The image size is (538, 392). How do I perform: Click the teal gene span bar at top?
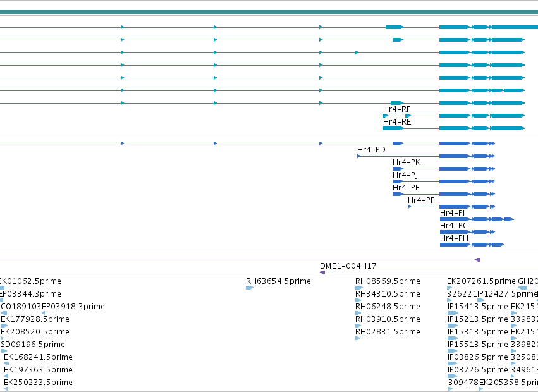[269, 12]
